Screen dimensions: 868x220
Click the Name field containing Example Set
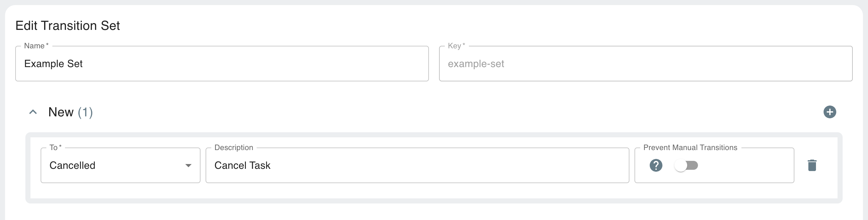click(222, 64)
